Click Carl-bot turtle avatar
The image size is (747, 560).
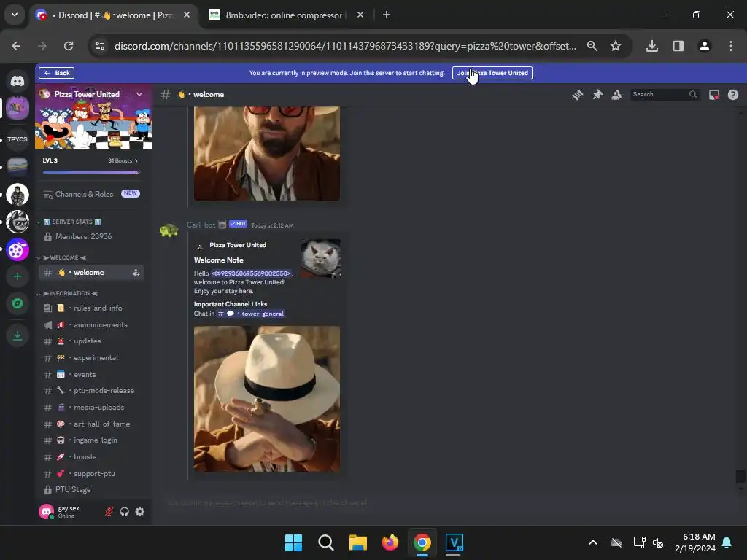tap(169, 231)
